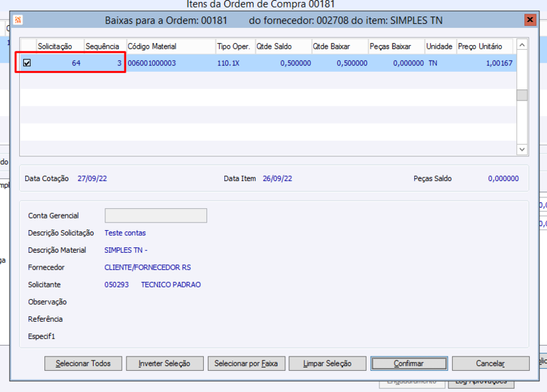Screen dimensions: 547x392
Task: Click the Peças Baixar value 0,000000
Action: [x=408, y=63]
